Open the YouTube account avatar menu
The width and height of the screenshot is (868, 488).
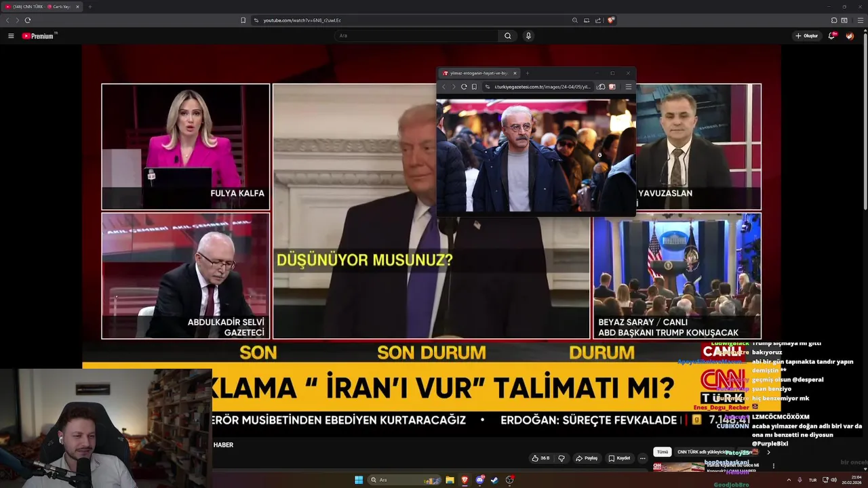click(850, 36)
